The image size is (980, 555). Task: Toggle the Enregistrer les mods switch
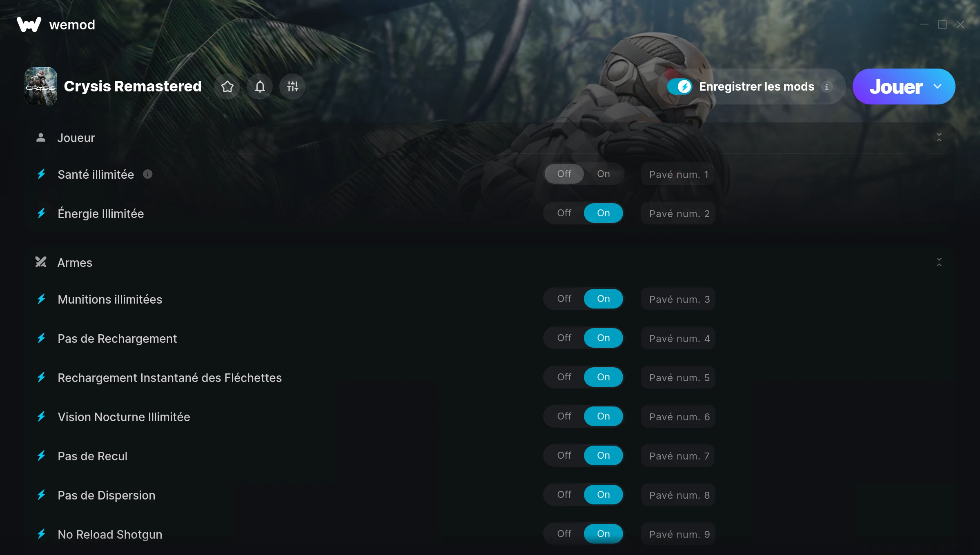coord(680,87)
